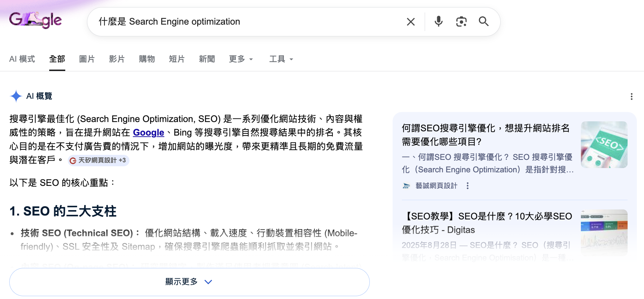Open 何謂SEO搜尋引擎優化 article title
Image resolution: width=644 pixels, height=299 pixels.
pos(486,135)
